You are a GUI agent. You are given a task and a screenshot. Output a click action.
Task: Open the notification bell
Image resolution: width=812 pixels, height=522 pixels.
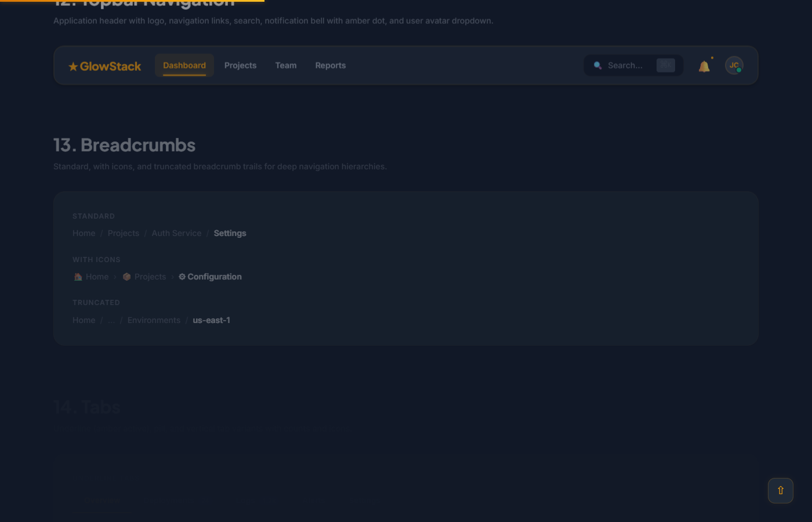point(704,66)
